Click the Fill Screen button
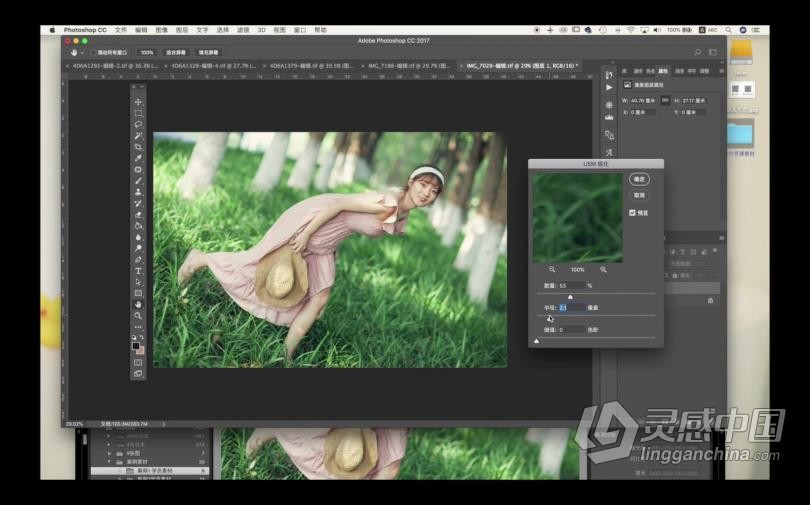 click(208, 53)
